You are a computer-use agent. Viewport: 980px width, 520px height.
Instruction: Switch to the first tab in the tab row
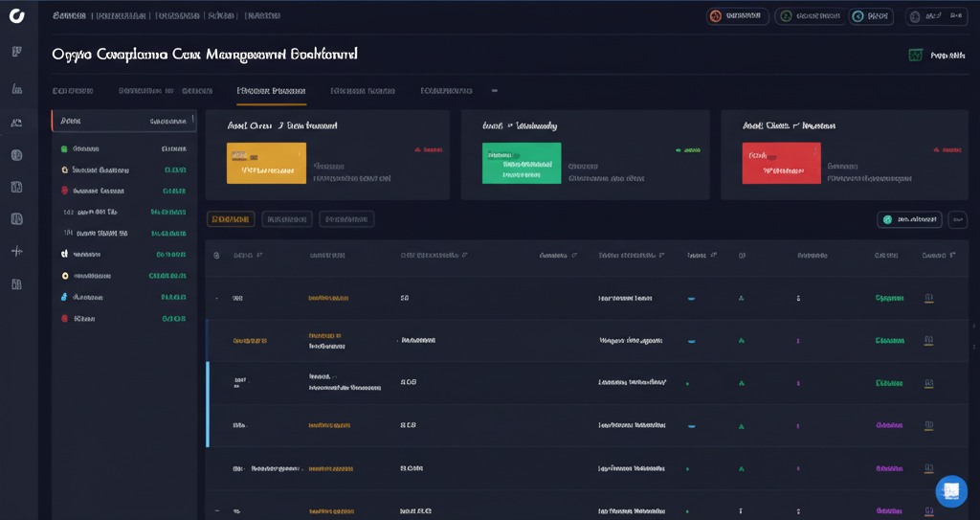point(73,91)
